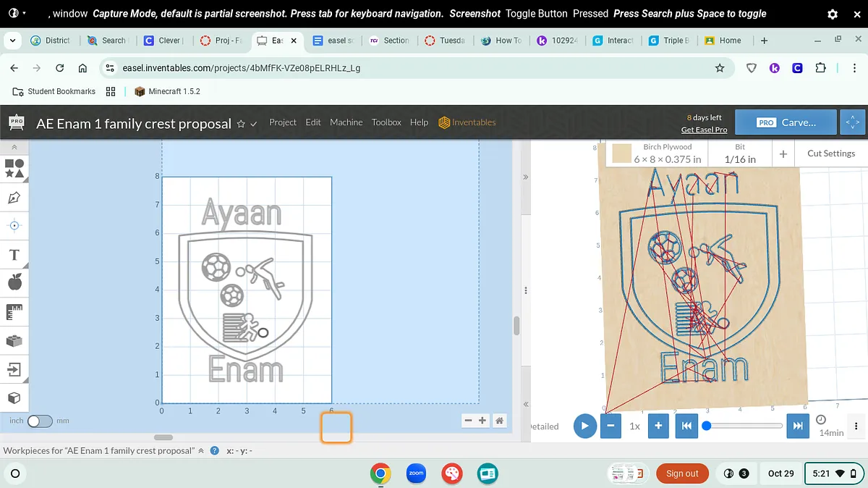Screen dimensions: 868x488
Task: Open the apple icon library
Action: point(14,282)
